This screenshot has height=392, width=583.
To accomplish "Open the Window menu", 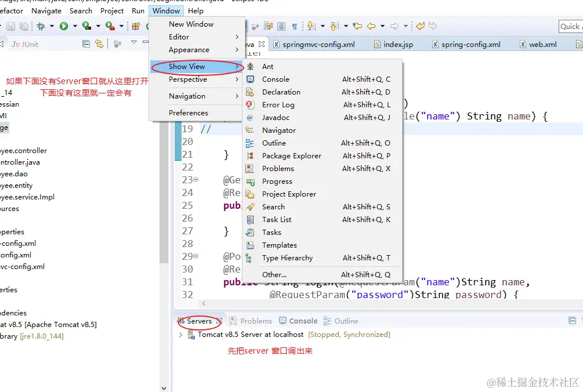I will pos(166,11).
